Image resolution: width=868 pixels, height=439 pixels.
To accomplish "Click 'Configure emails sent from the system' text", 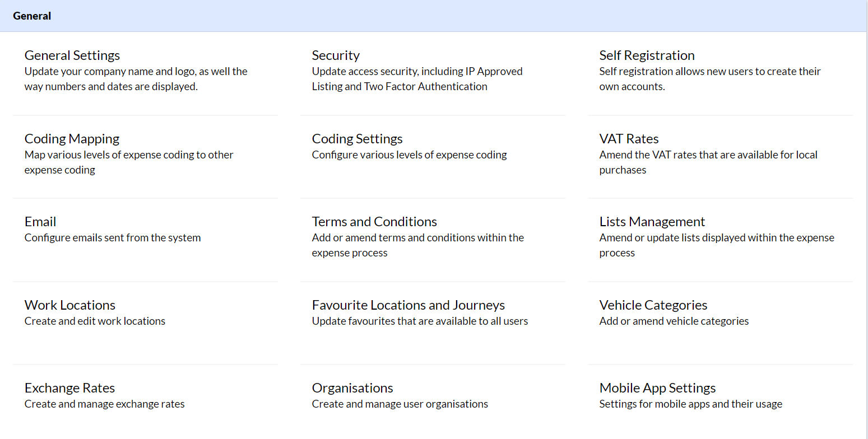I will point(113,237).
